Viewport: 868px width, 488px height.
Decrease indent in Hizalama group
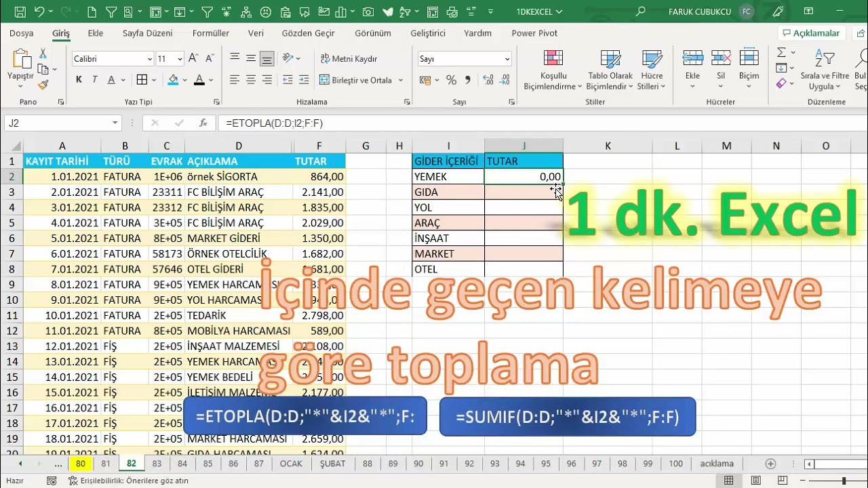288,80
